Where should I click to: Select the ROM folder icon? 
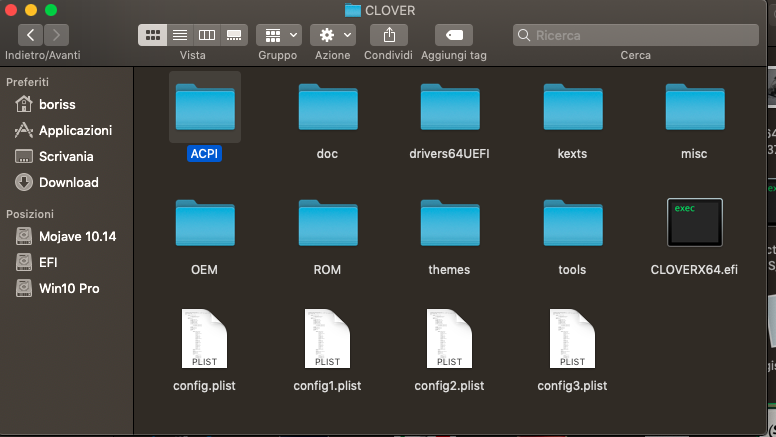[328, 223]
